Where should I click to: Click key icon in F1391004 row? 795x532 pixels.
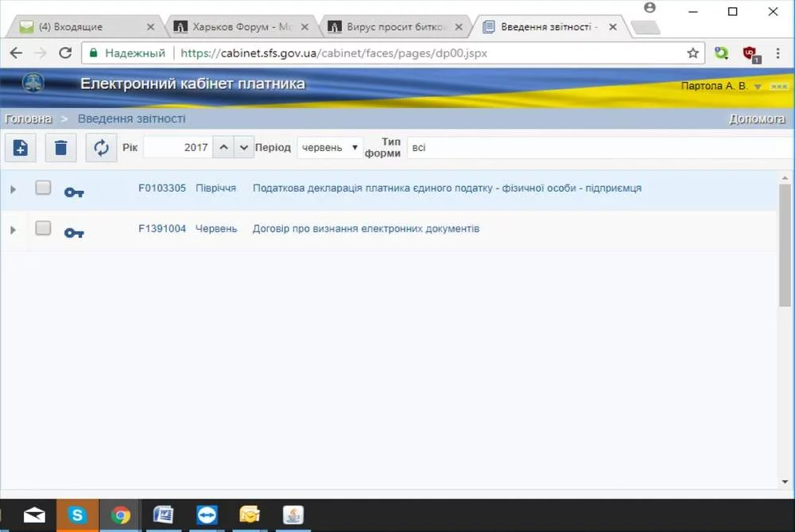[74, 233]
